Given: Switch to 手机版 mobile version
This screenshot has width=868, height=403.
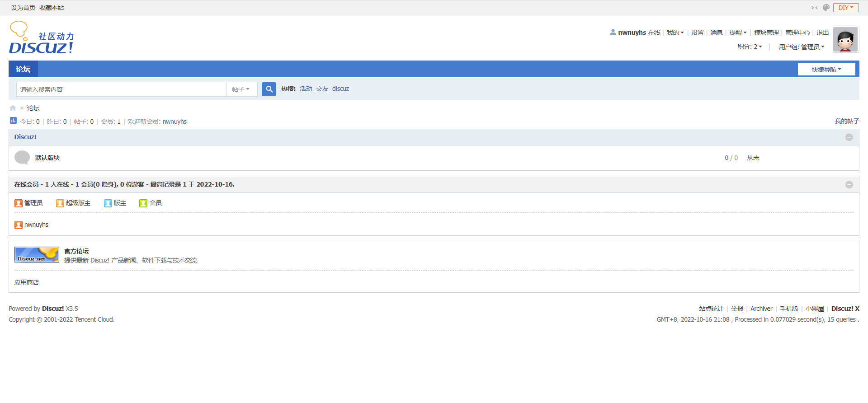Looking at the screenshot, I should coord(789,309).
